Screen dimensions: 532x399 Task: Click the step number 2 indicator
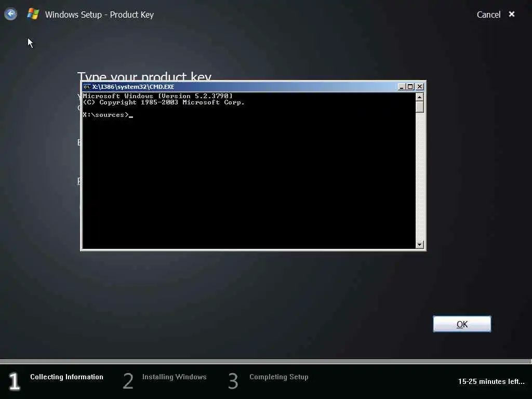[x=128, y=381]
